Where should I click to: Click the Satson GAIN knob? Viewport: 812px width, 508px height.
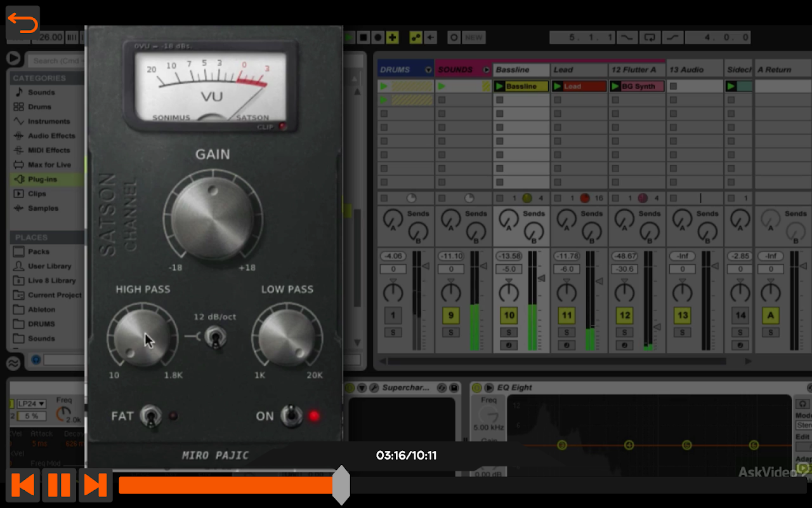coord(212,218)
